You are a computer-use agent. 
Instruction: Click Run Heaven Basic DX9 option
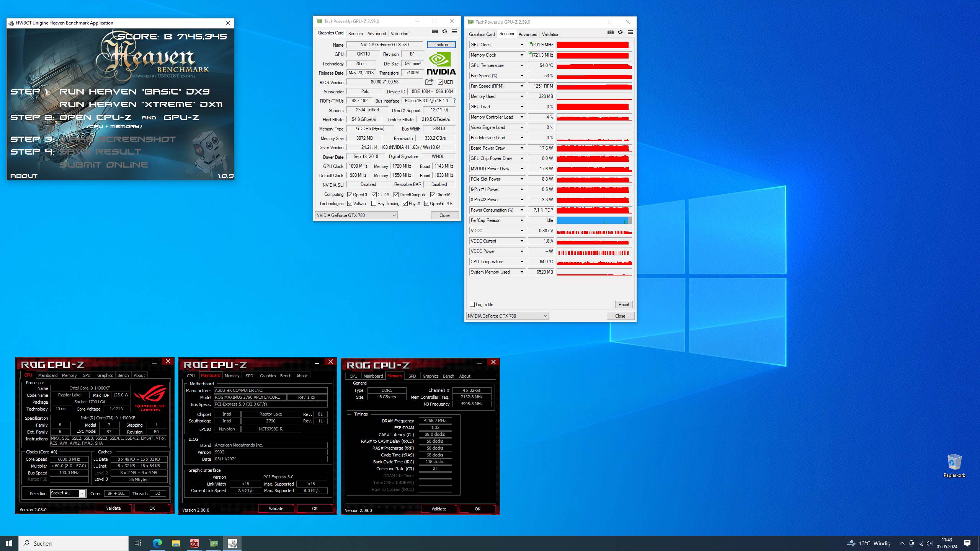134,92
